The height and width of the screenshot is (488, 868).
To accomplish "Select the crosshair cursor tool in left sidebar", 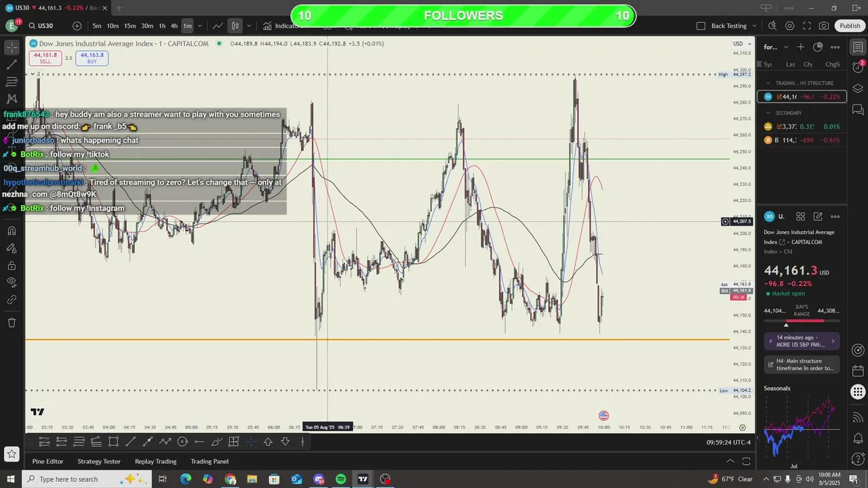I will (x=12, y=47).
